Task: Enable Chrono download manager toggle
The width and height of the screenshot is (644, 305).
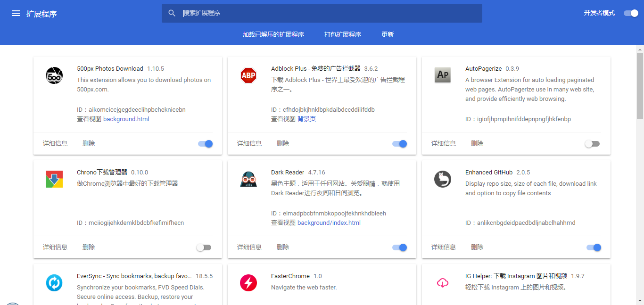Action: [204, 247]
